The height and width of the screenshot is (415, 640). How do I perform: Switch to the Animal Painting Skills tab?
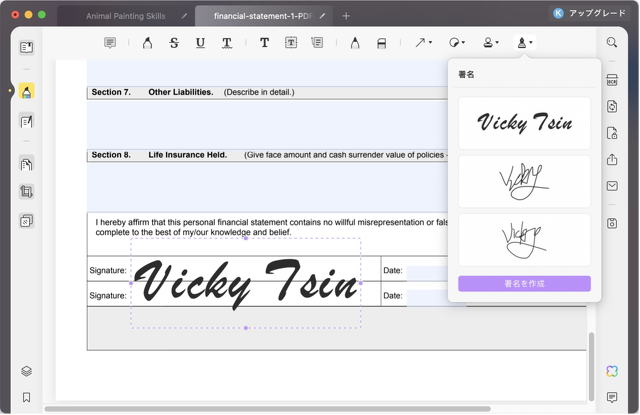[126, 16]
